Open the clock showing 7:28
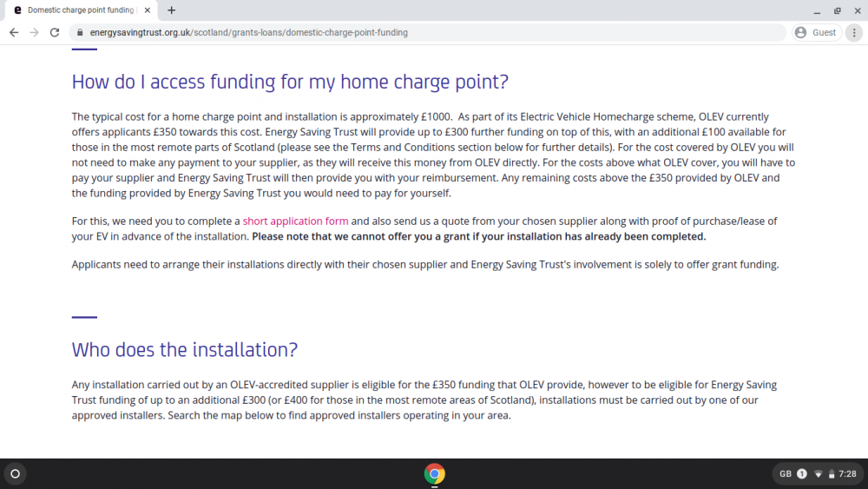Viewport: 868px width, 489px height. [x=847, y=474]
